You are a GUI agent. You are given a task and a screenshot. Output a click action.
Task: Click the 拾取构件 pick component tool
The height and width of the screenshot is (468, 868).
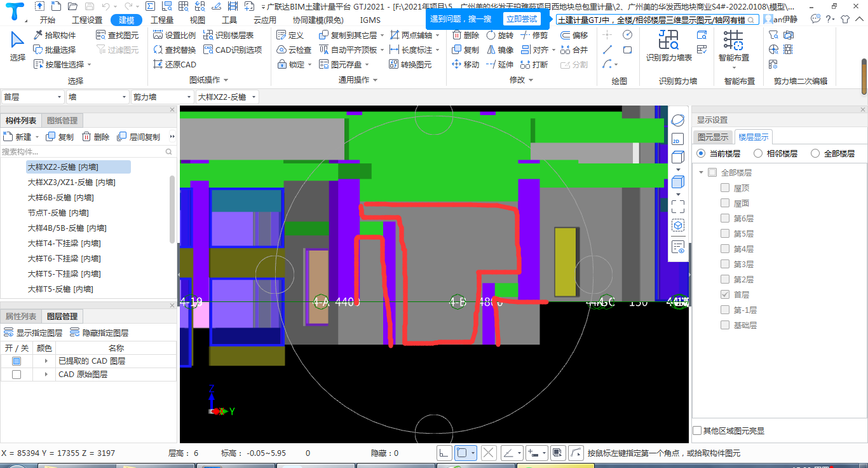[54, 35]
